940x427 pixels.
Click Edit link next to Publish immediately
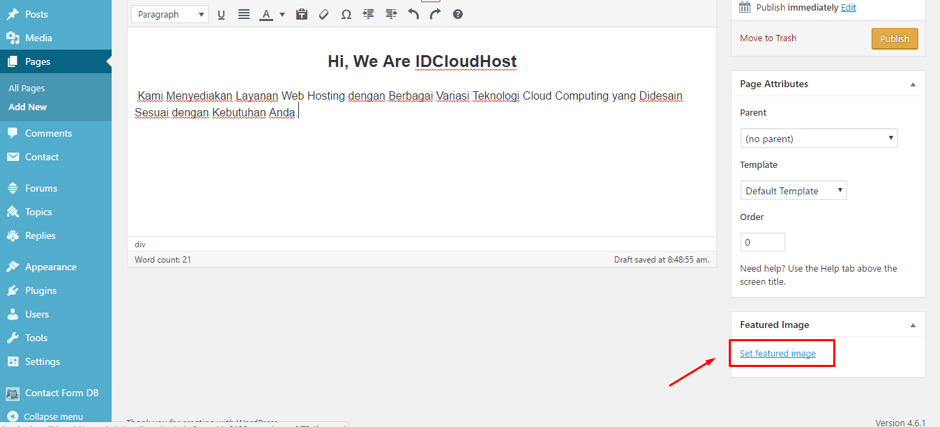848,8
